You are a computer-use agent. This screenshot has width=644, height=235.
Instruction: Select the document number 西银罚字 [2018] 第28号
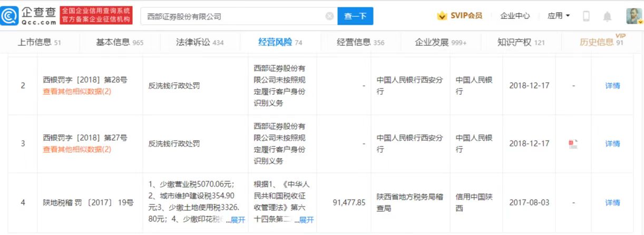click(x=85, y=80)
